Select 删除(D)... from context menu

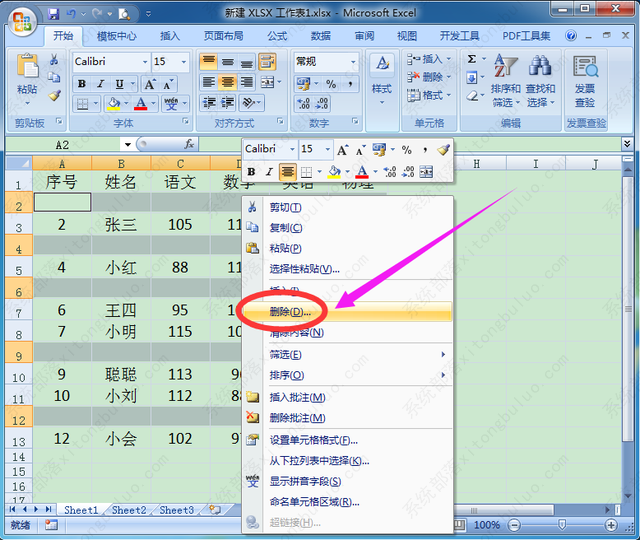click(x=290, y=311)
